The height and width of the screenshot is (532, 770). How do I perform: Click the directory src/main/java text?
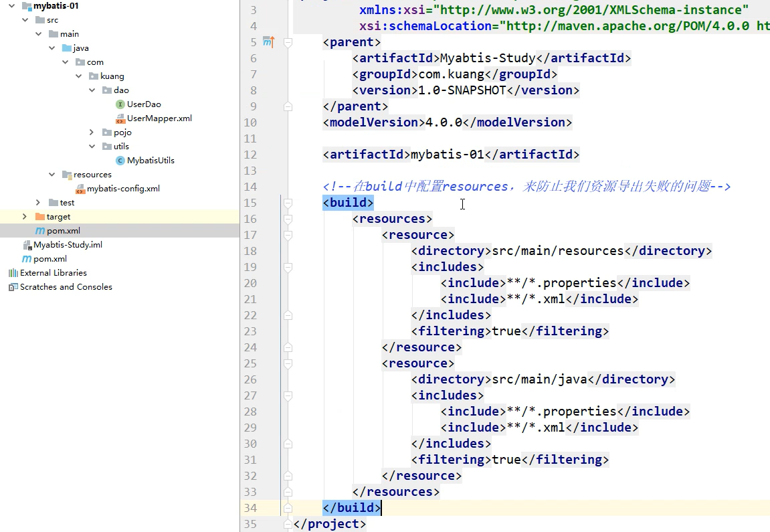tap(539, 379)
